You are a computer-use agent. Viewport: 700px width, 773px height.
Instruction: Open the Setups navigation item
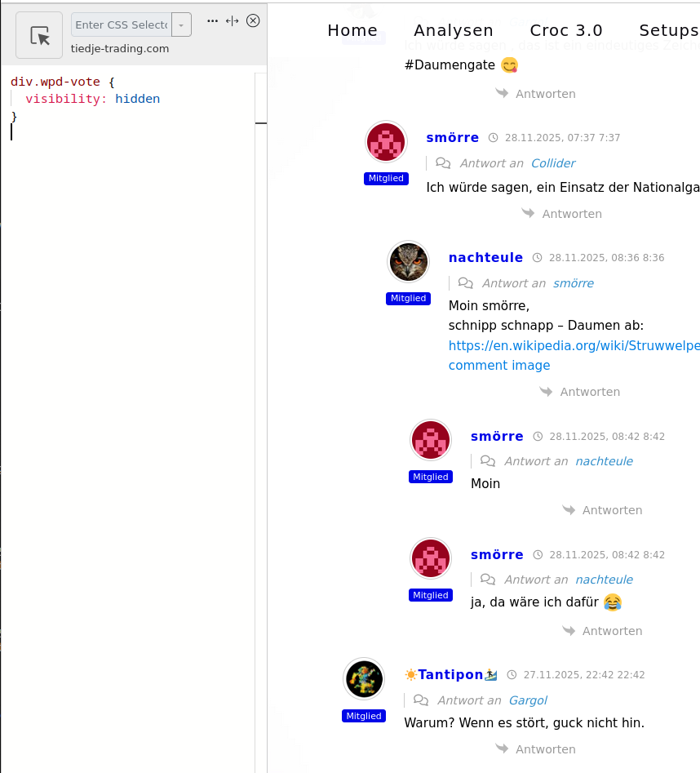pos(669,30)
